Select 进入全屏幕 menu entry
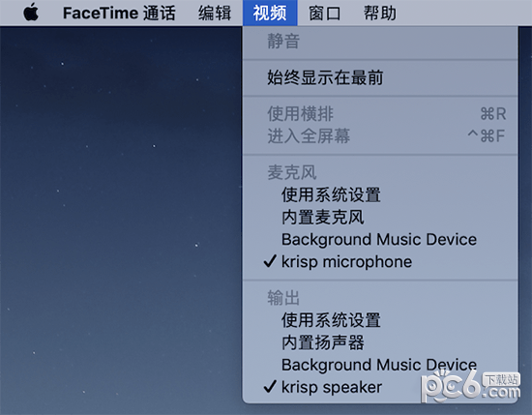 [380, 136]
